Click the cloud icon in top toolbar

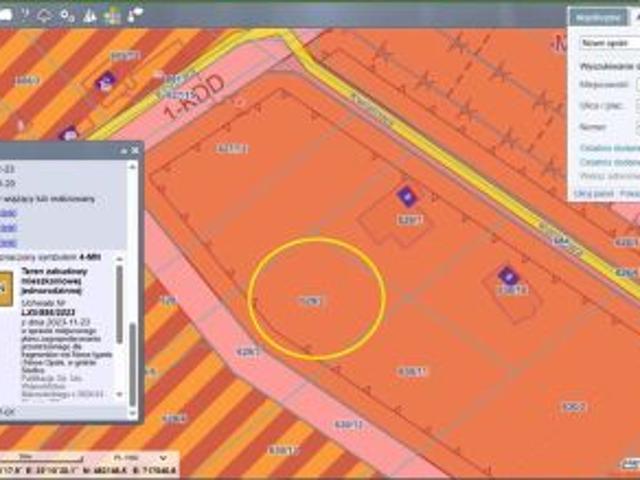coord(45,15)
